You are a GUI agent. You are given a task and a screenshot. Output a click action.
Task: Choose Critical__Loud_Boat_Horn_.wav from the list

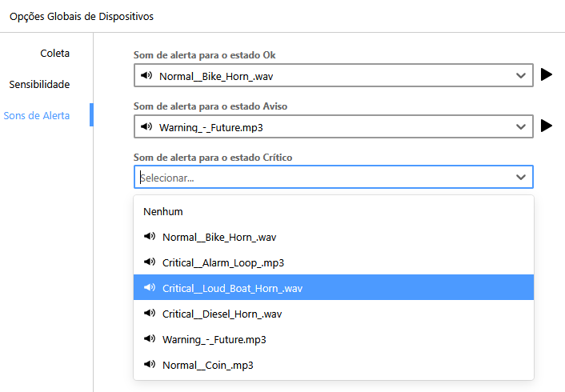(232, 288)
